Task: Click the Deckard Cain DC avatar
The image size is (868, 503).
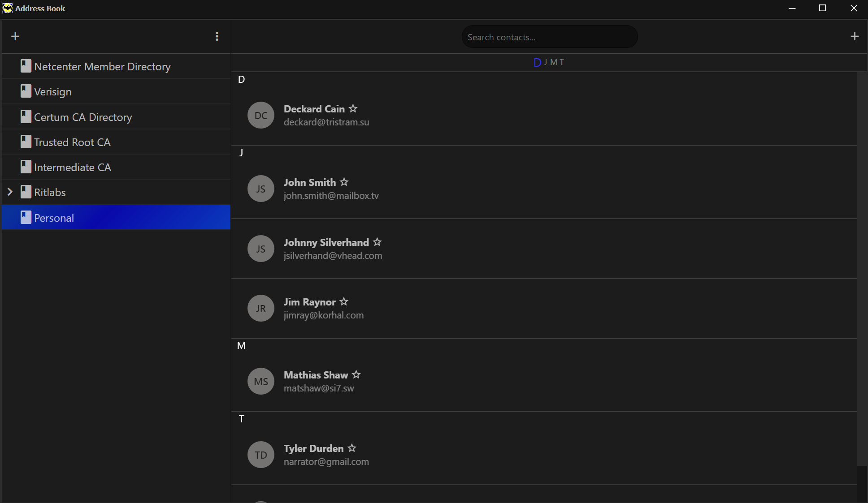Action: (261, 115)
